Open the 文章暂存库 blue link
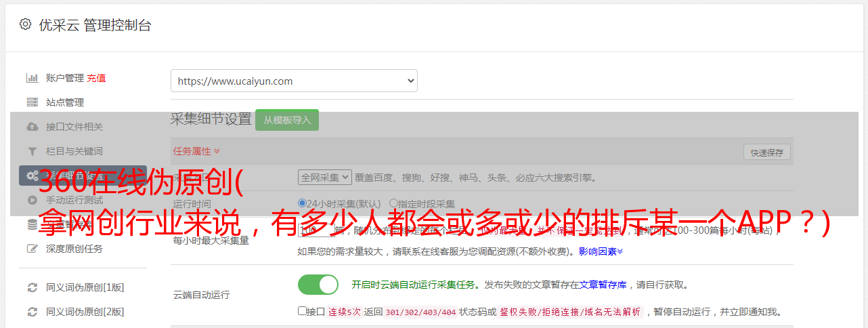This screenshot has height=328, width=868. [x=603, y=285]
